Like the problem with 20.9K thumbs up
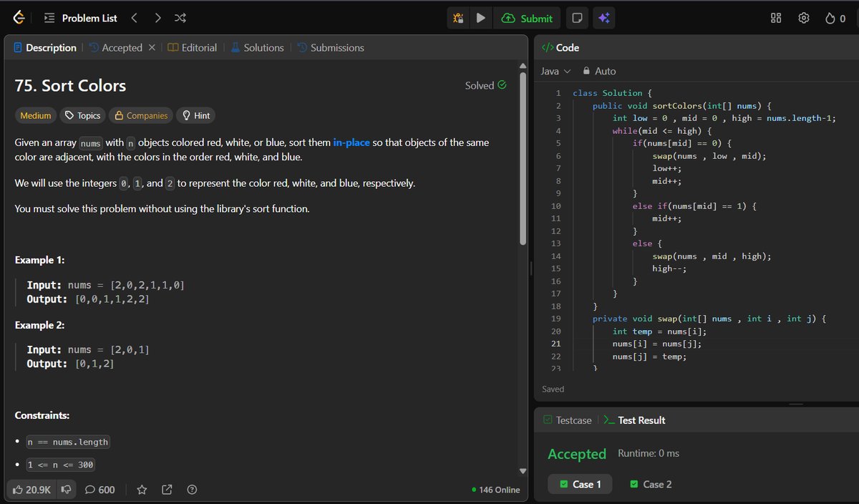The height and width of the screenshot is (504, 859). coord(32,490)
